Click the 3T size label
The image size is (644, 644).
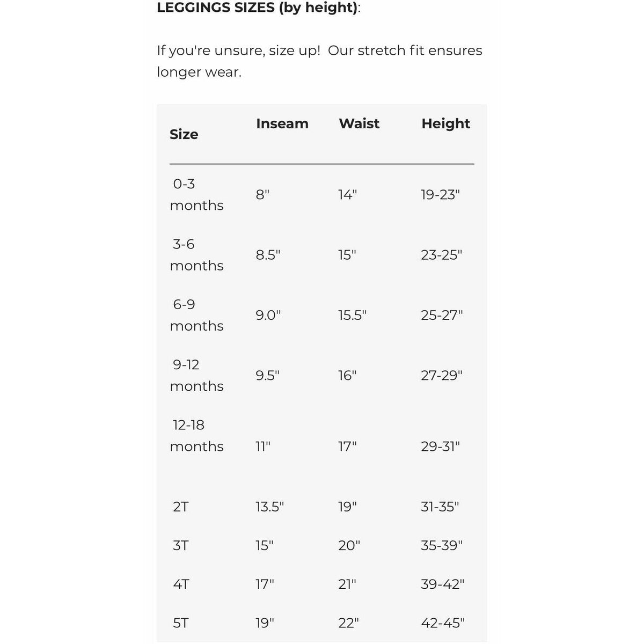point(181,545)
